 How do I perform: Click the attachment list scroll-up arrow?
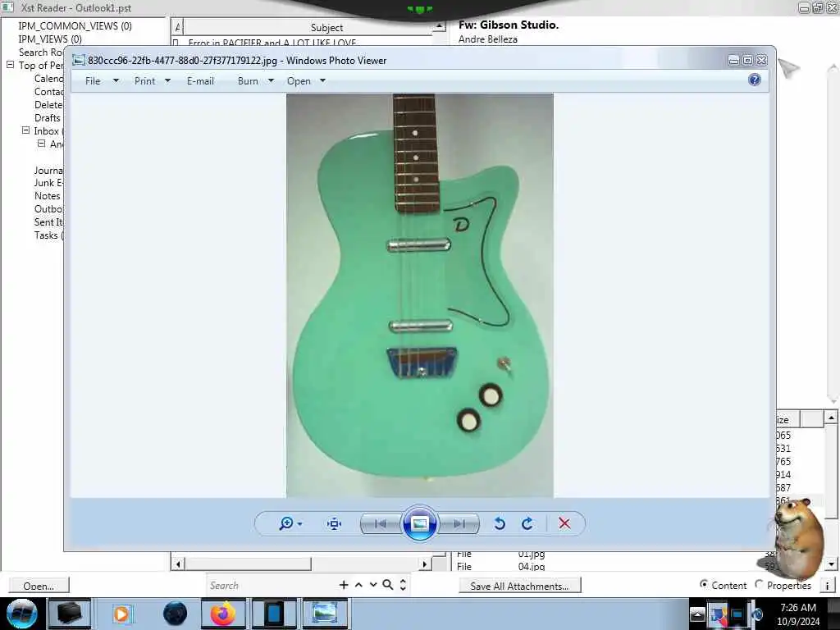[831, 417]
